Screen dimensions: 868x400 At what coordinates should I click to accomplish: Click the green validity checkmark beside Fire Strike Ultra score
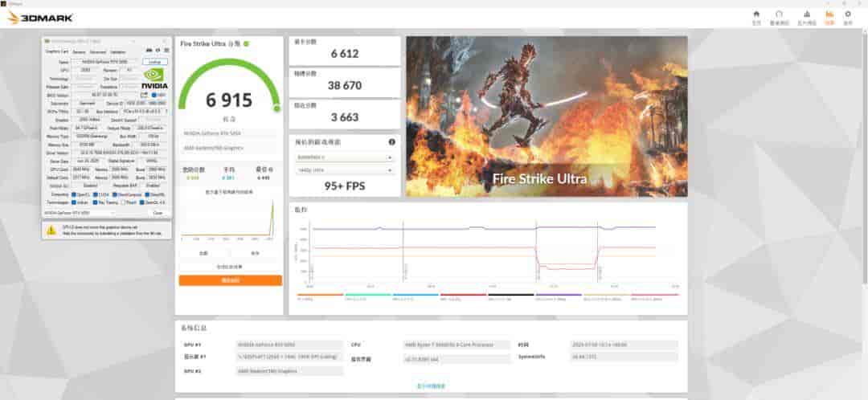(x=247, y=43)
